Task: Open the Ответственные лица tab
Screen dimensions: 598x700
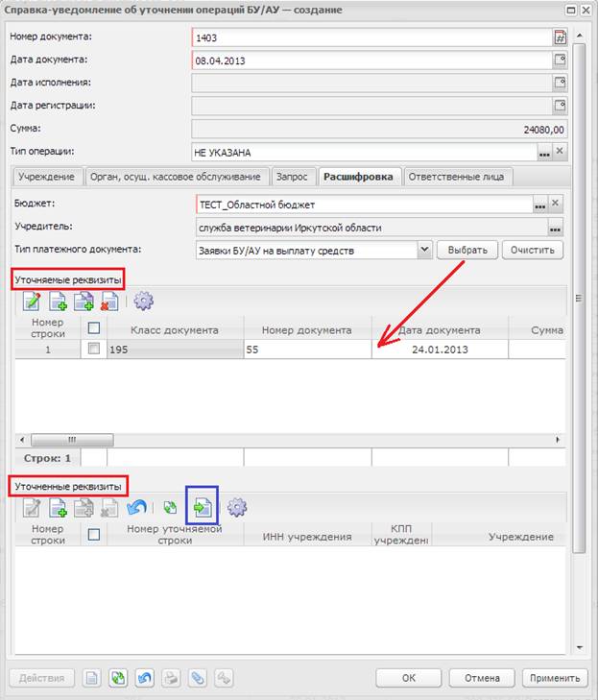Action: (459, 177)
